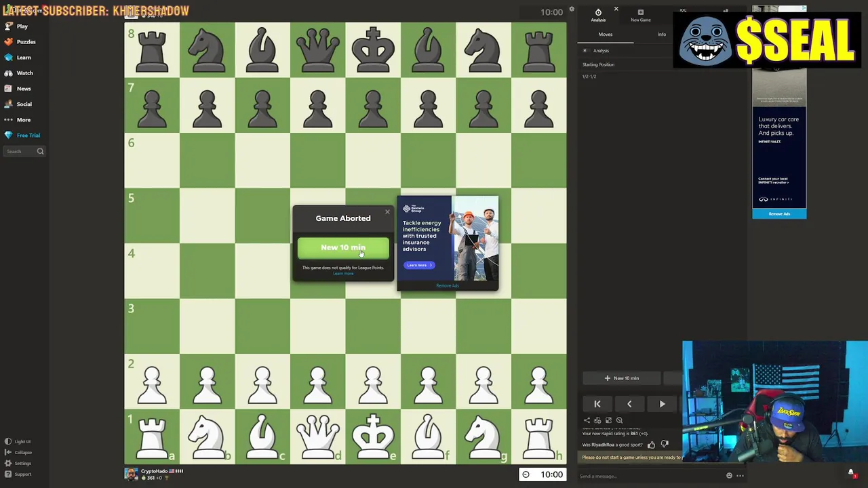Screen dimensions: 868x488
Task: Close the Analysis tab via its X
Action: coord(616,9)
